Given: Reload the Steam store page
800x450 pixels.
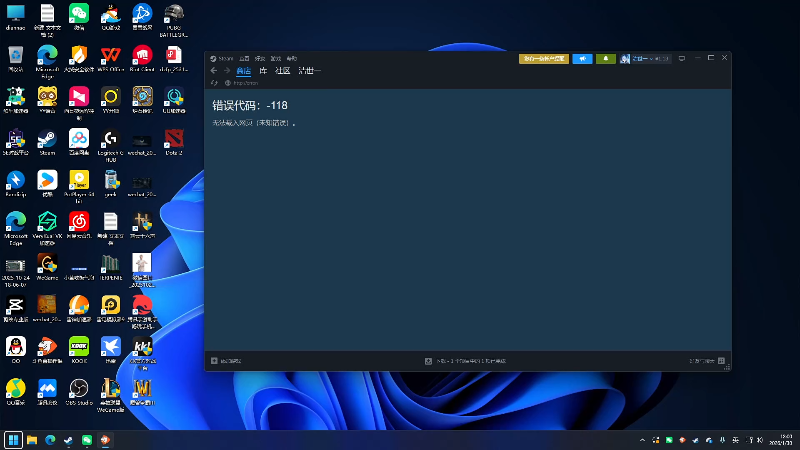Looking at the screenshot, I should point(214,83).
